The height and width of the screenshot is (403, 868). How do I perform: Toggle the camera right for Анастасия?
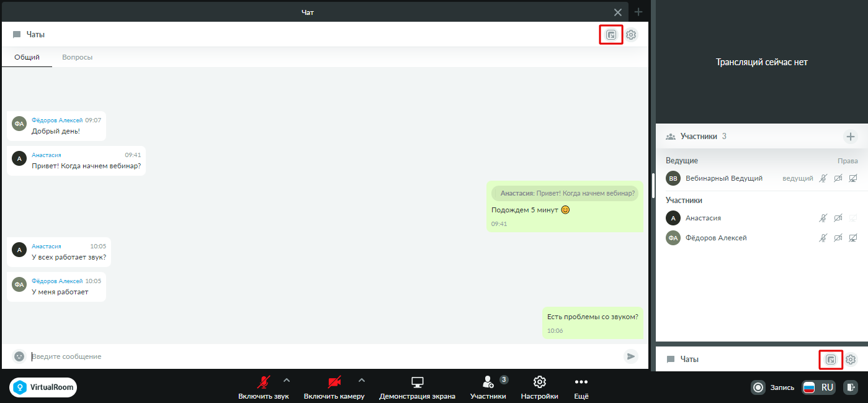coord(838,218)
